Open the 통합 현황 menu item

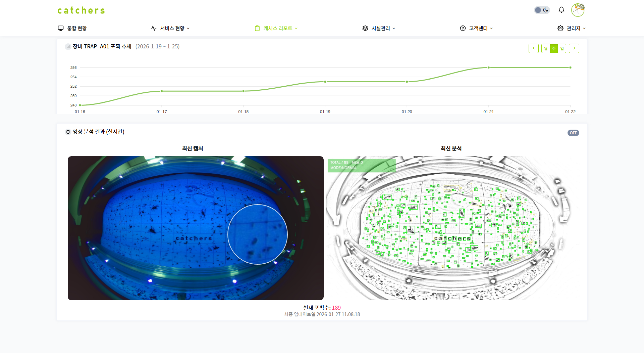click(72, 28)
